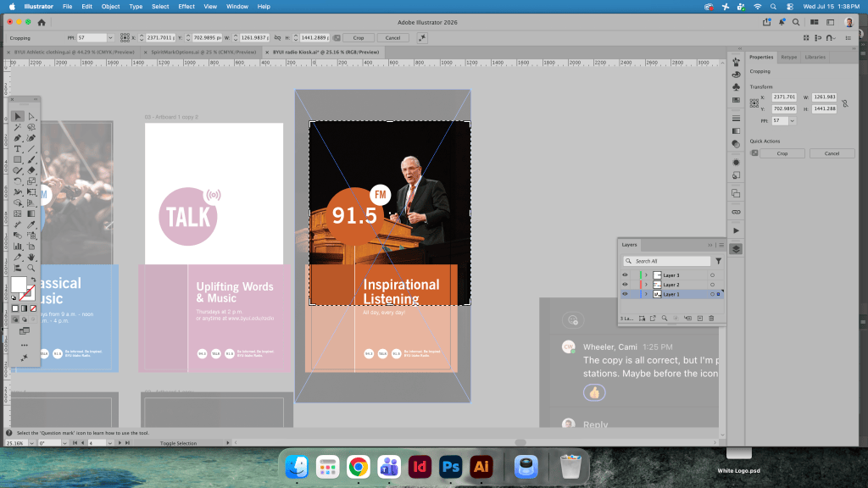Select the Direct Selection tool

[x=31, y=116]
